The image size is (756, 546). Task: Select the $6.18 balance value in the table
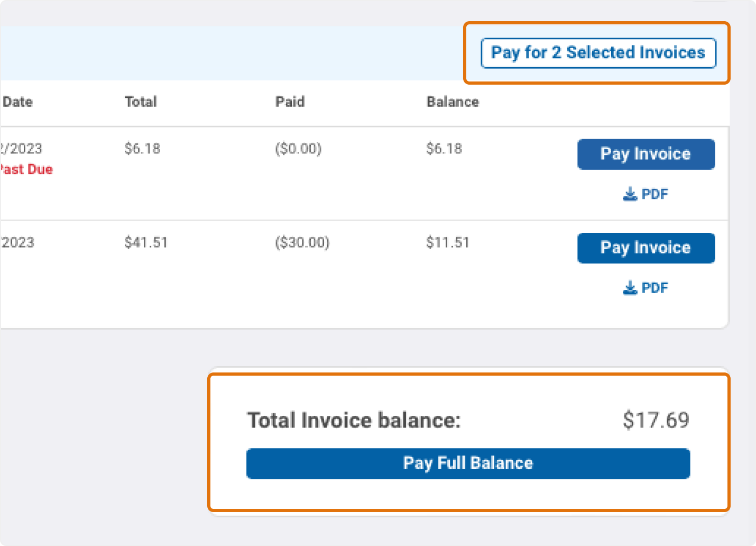[x=443, y=148]
